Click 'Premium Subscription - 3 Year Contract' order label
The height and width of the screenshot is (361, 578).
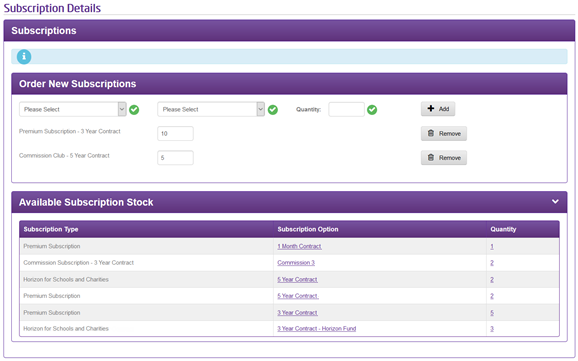click(70, 131)
